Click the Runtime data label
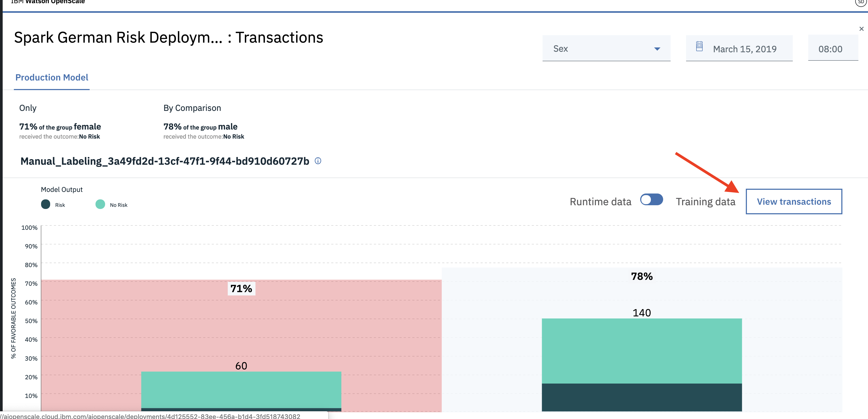This screenshot has width=868, height=419. click(x=600, y=202)
